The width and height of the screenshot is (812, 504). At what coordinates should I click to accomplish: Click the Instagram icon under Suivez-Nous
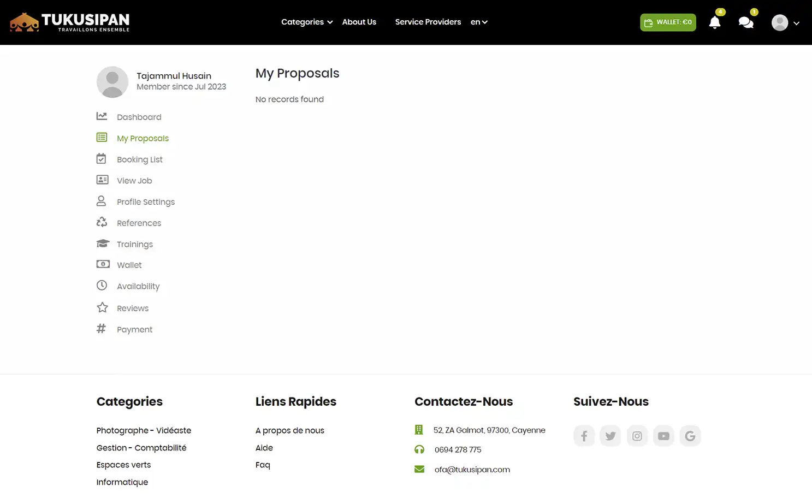coord(637,436)
